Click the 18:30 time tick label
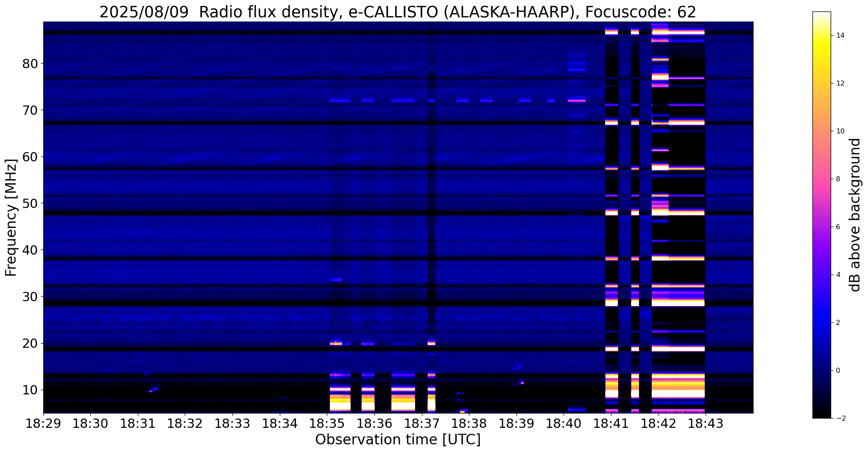The height and width of the screenshot is (452, 868). (x=90, y=424)
